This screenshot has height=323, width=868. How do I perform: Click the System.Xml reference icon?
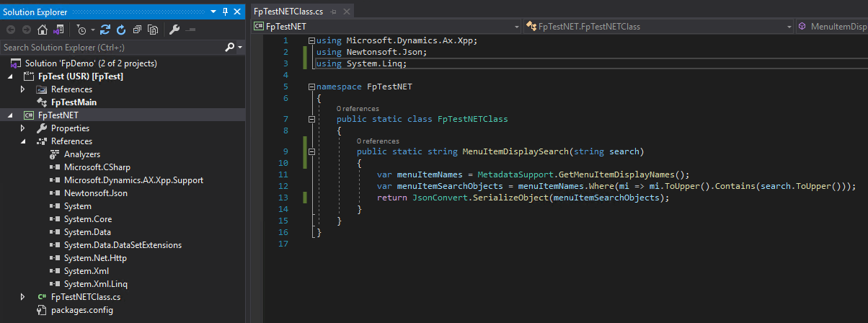(x=55, y=271)
